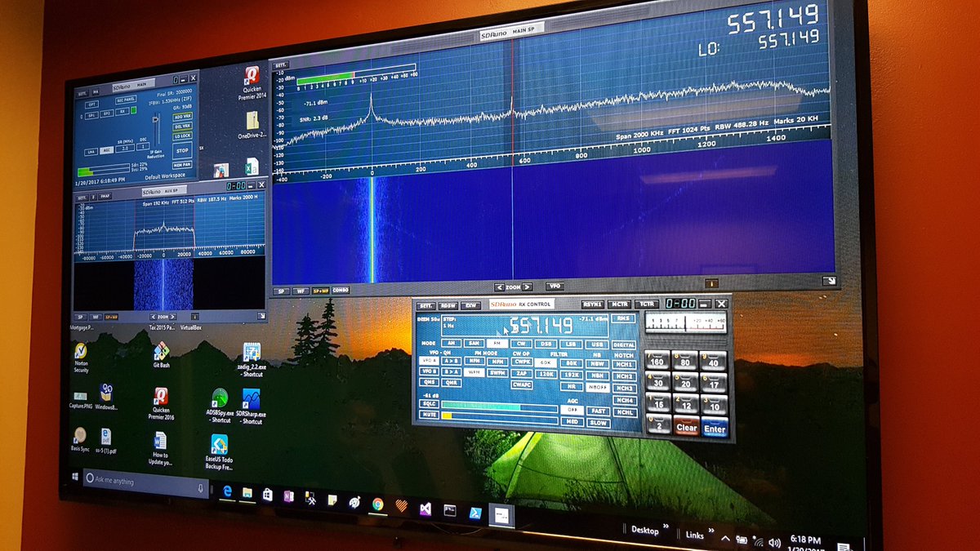Open REC PANEL in SDRuno Main

(126, 100)
